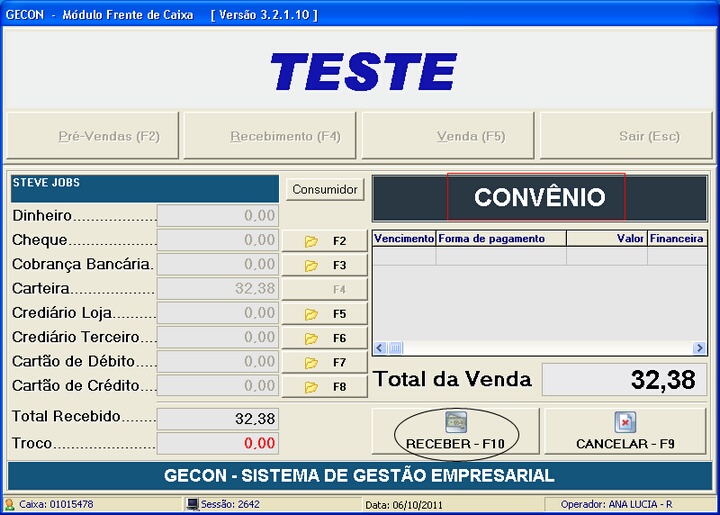Start a Venda (F5)
720x515 pixels.
click(x=448, y=136)
